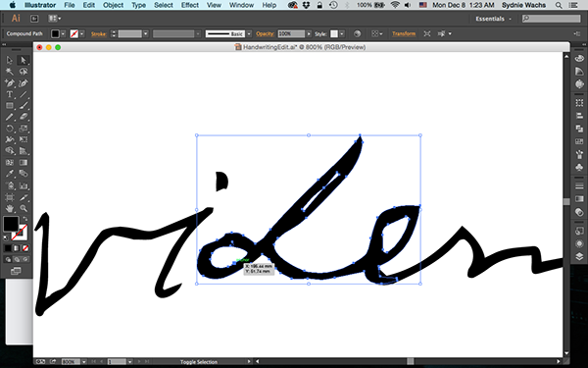Screen dimensions: 588x368
Task: Open the fill color dropdown arrow
Action: click(x=63, y=33)
